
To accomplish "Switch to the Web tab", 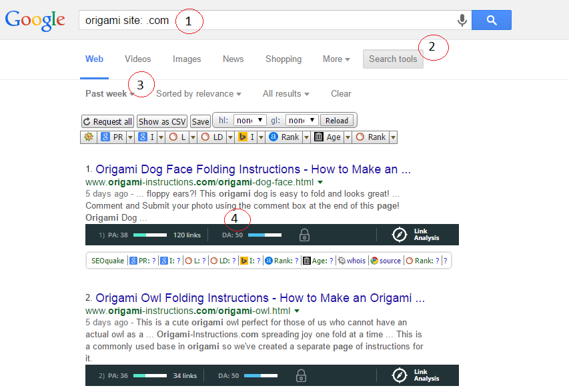I will 94,59.
